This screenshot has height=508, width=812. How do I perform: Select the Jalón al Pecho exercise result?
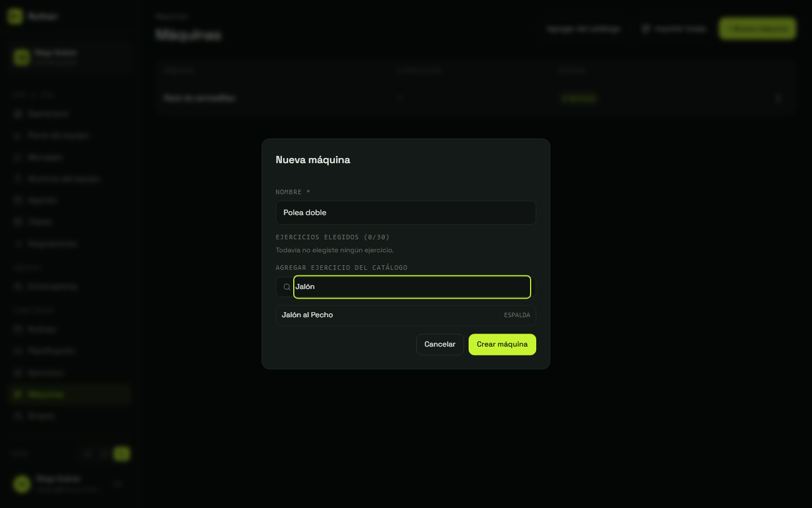point(405,315)
